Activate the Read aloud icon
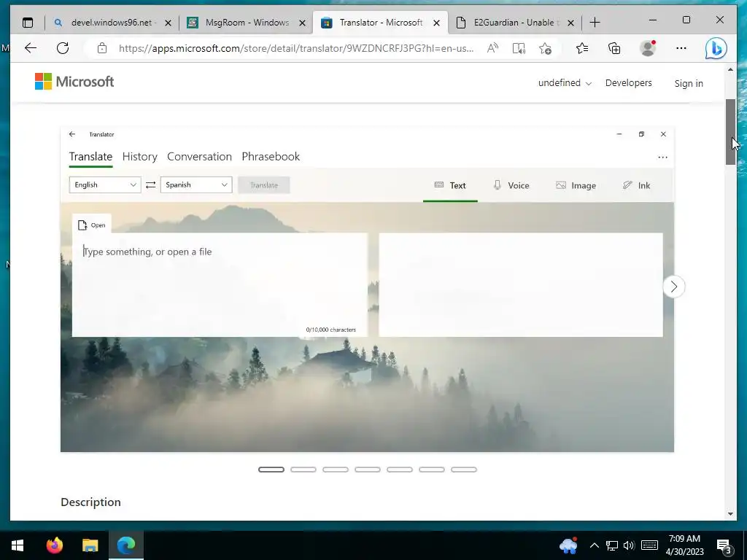The image size is (747, 560). pyautogui.click(x=492, y=48)
